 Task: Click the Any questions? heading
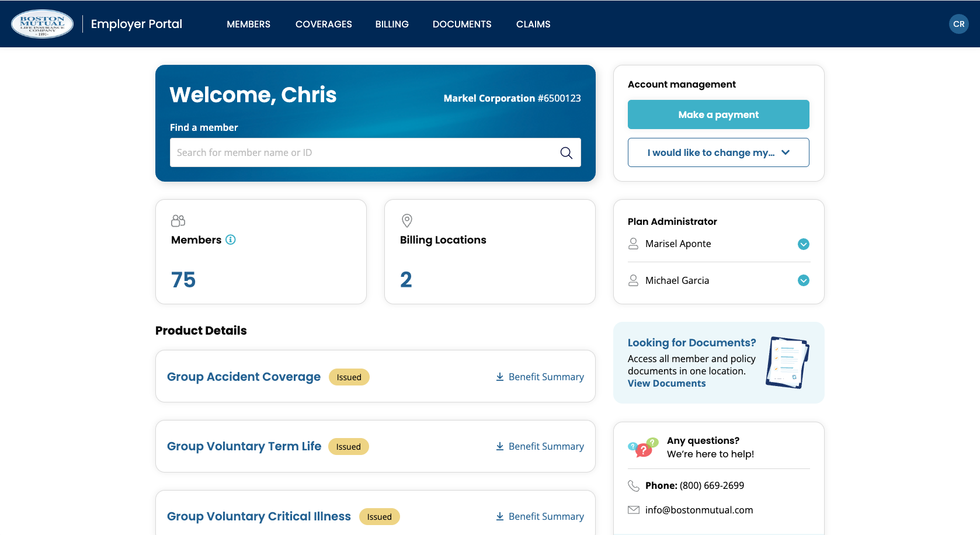coord(703,440)
